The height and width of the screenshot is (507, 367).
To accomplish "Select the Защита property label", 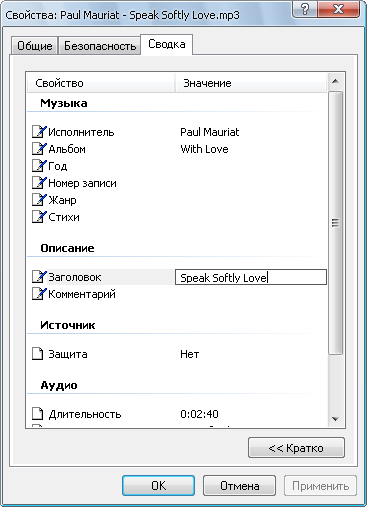I will coord(68,354).
